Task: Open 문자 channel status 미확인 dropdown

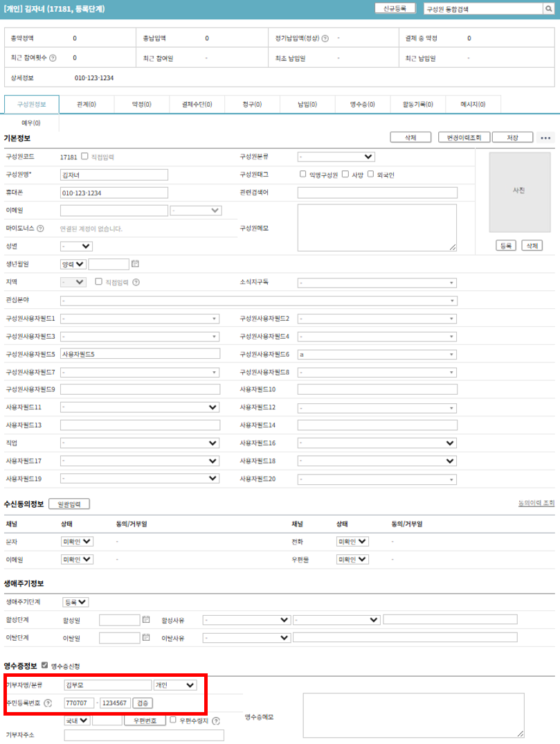Action: coord(77,542)
